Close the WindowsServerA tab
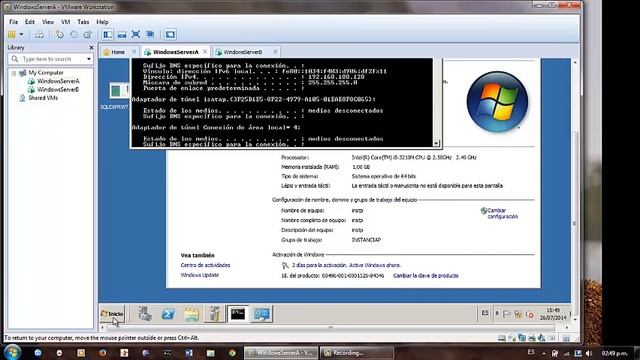 (x=205, y=51)
